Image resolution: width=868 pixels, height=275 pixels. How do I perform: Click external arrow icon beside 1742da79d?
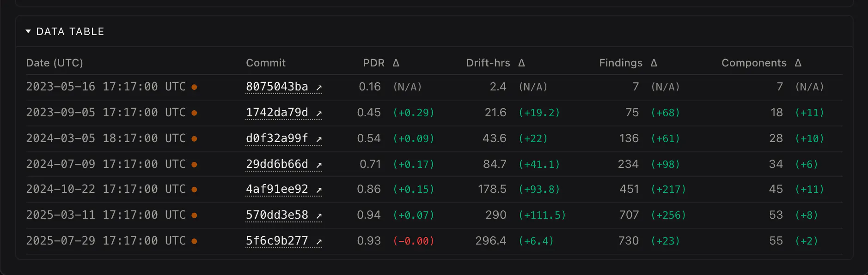318,114
